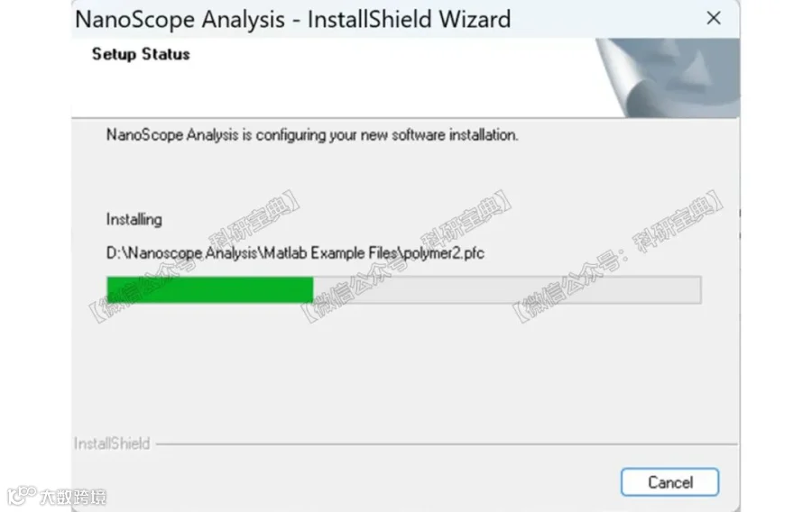Viewport: 812px width, 512px height.
Task: Click the cloud logo icon in bottom-left watermark
Action: pyautogui.click(x=22, y=495)
